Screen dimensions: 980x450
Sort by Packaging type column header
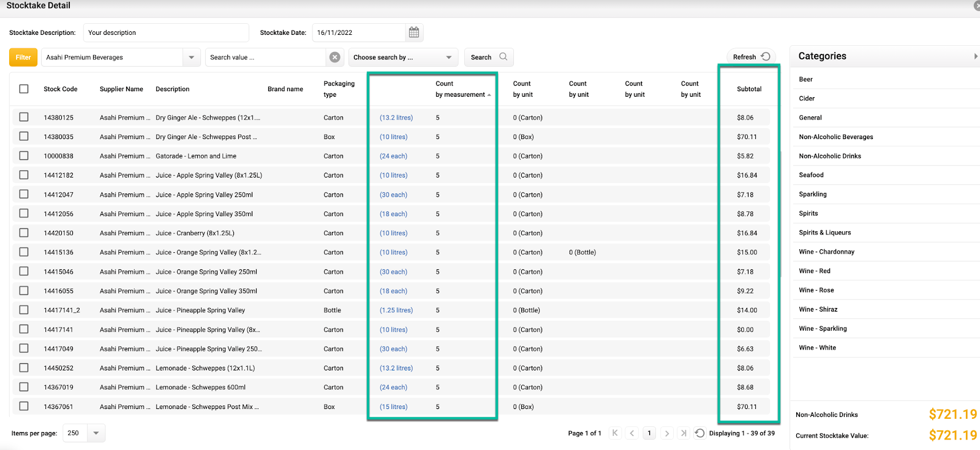[x=339, y=89]
